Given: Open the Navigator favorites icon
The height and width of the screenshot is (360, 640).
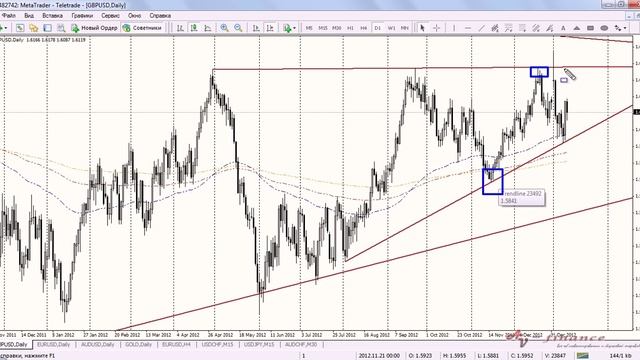Looking at the screenshot, I should 33,28.
